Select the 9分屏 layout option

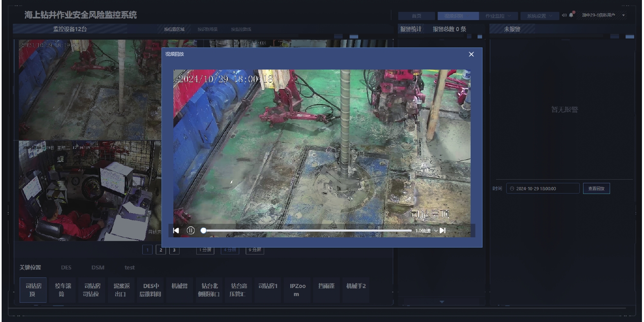click(x=255, y=250)
